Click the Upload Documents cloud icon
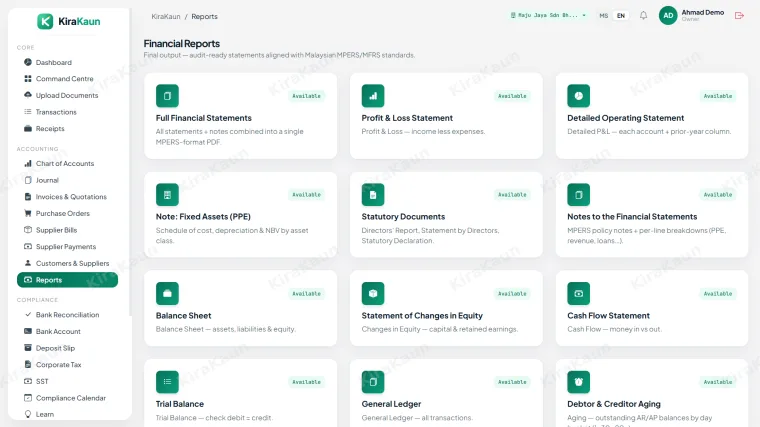This screenshot has width=760, height=427. pos(28,95)
